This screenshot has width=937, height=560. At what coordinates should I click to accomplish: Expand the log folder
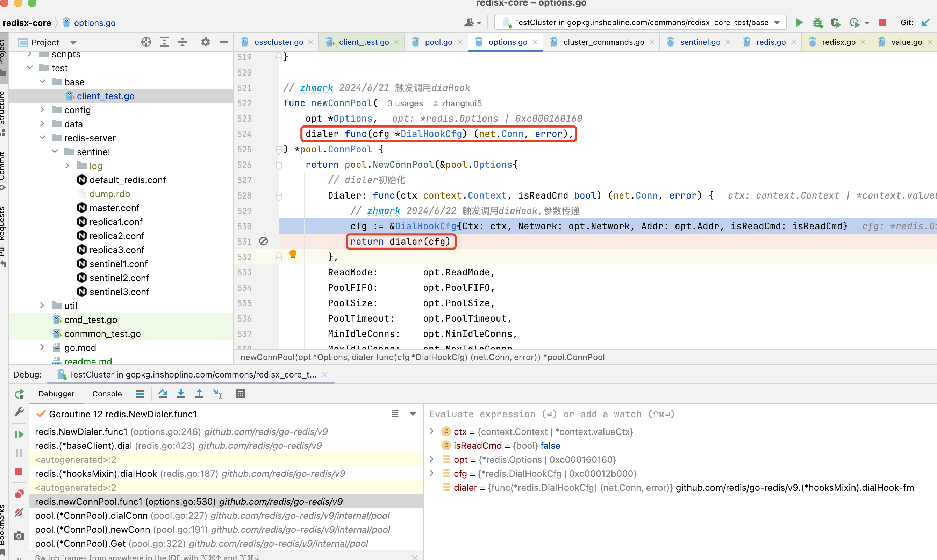67,165
